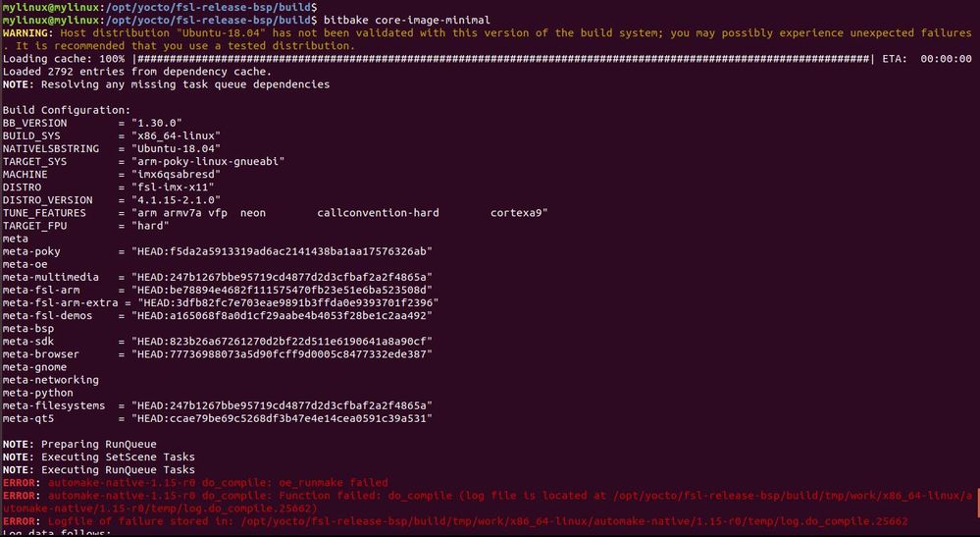Click the "Function failed: do_compile" error text
Viewport: 980px width, 537px height.
click(x=335, y=495)
